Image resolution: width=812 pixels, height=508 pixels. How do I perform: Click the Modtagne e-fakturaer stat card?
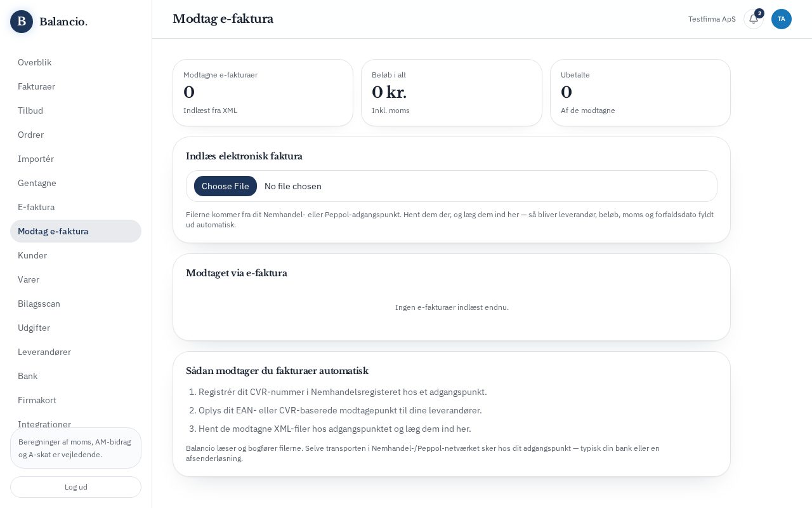pos(263,93)
